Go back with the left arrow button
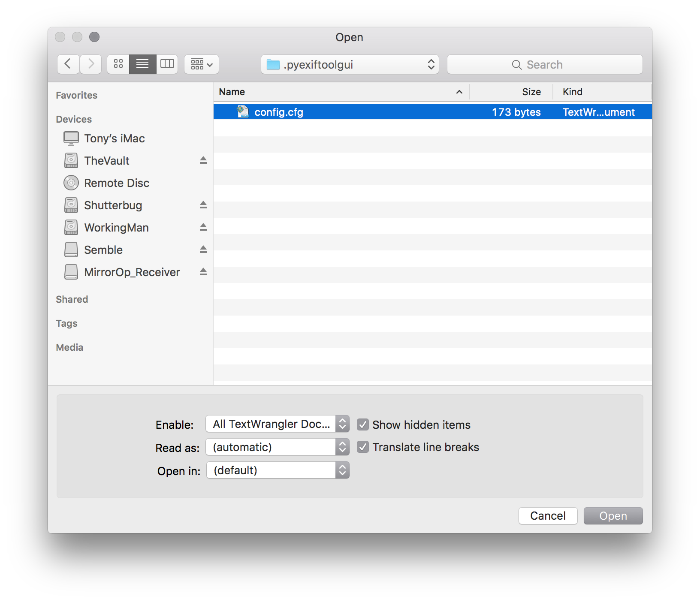 click(x=68, y=64)
